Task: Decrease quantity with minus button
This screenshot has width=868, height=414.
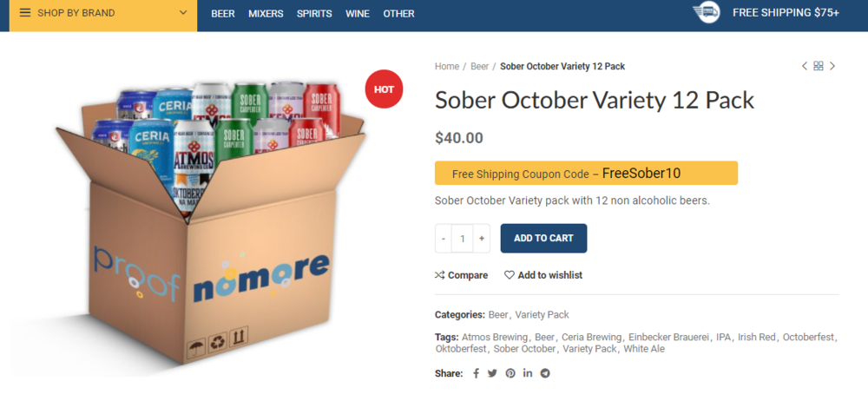Action: (444, 239)
